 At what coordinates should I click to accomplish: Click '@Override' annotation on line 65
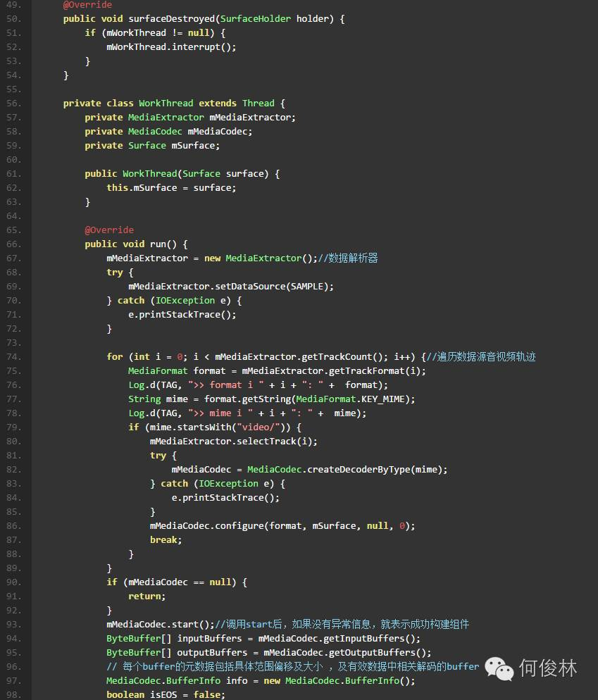(x=109, y=230)
